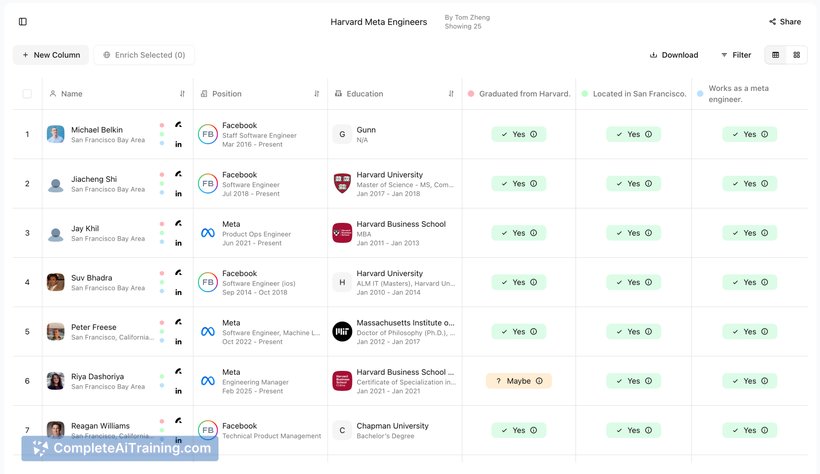
Task: Click Jay Khil's Meta logo
Action: click(208, 233)
